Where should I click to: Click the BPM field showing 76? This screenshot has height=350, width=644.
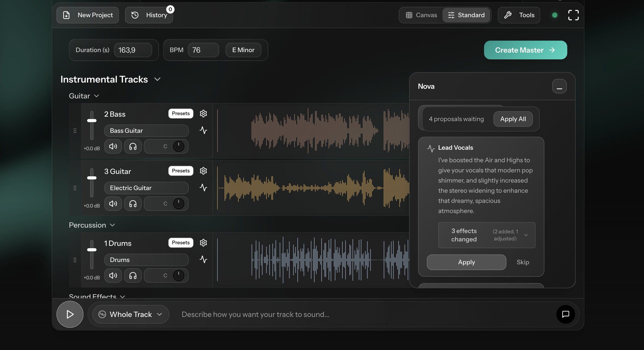[x=203, y=50]
